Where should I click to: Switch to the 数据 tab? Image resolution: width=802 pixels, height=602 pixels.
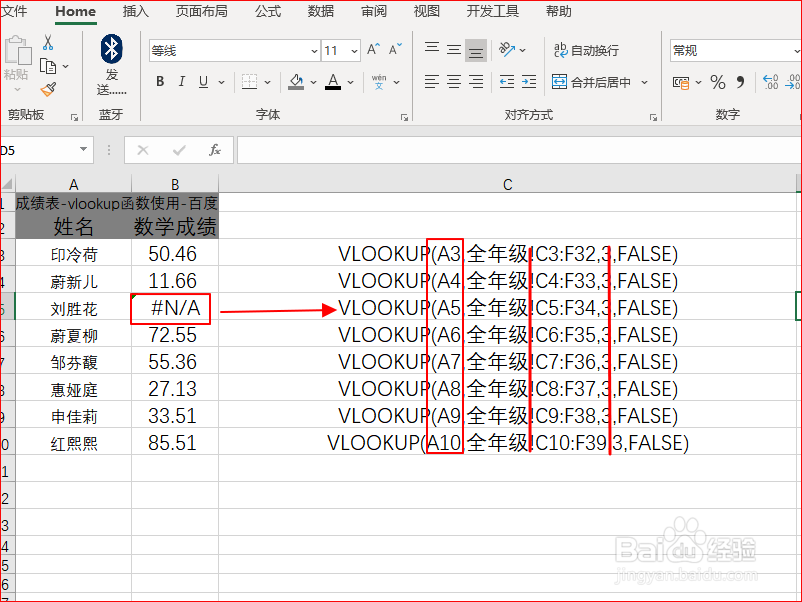click(321, 11)
